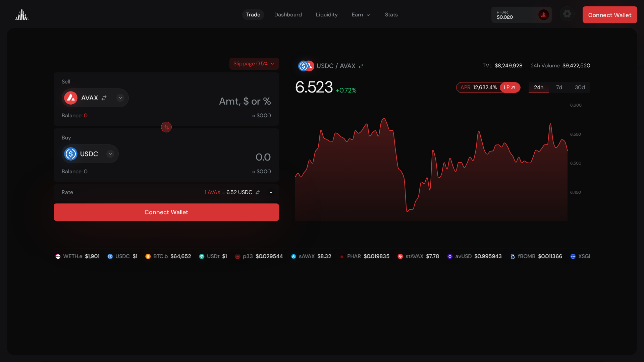This screenshot has height=362, width=644.
Task: Click the sAVAX $8.32 ticker price
Action: point(324,256)
